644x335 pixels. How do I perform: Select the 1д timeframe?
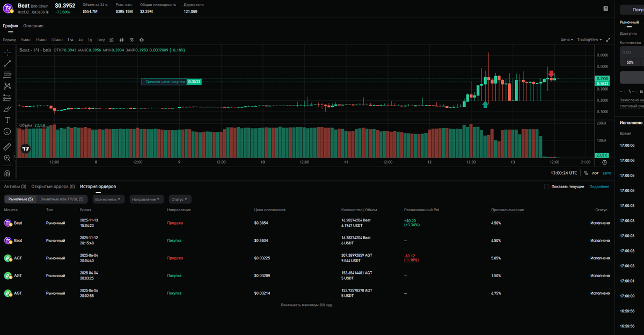pos(90,40)
